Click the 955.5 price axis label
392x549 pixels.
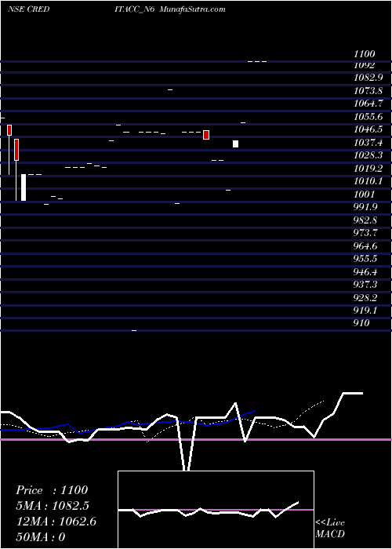tap(365, 259)
